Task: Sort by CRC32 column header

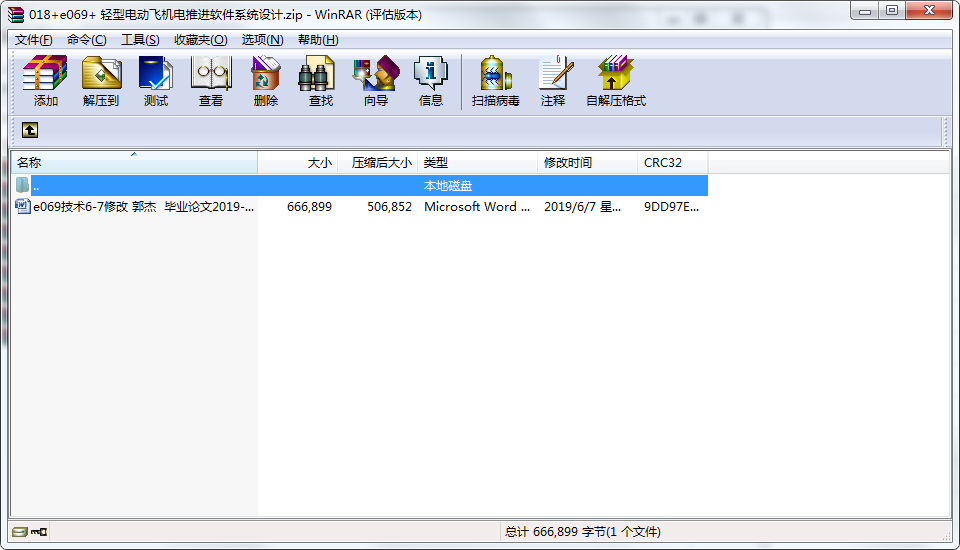Action: click(672, 163)
